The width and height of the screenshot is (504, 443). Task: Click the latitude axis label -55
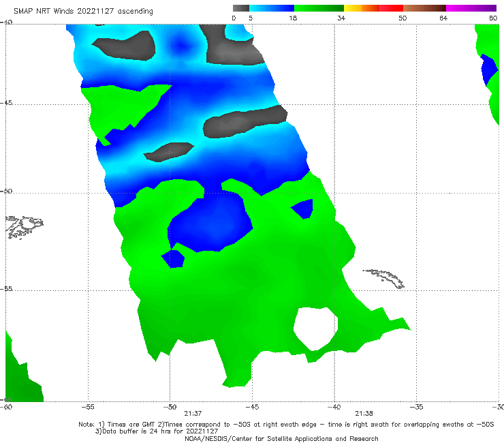[x=6, y=288]
